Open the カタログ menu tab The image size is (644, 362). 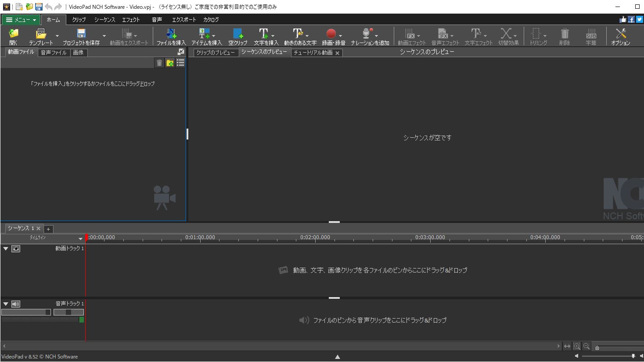point(211,20)
